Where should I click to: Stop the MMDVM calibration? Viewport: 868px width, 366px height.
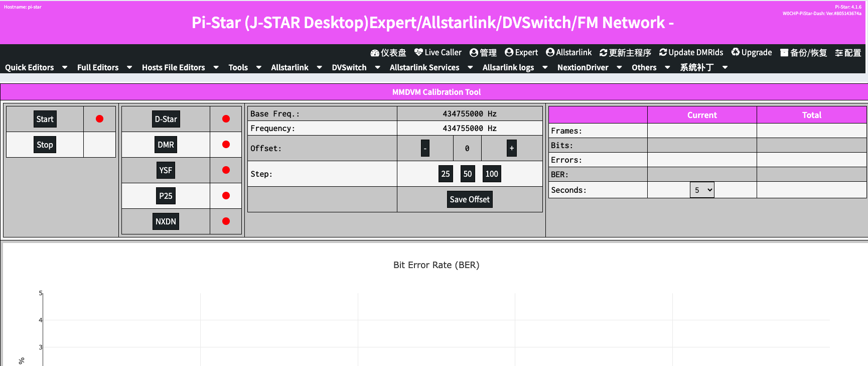click(45, 145)
